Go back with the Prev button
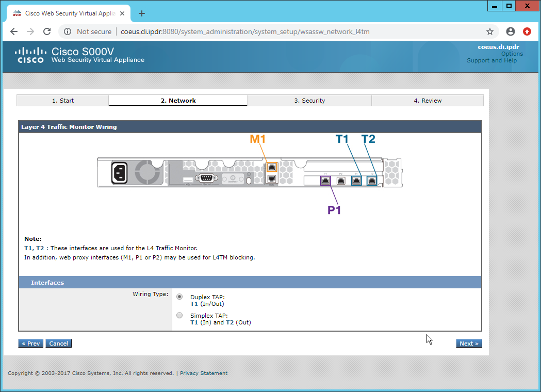The image size is (541, 392). [x=31, y=344]
